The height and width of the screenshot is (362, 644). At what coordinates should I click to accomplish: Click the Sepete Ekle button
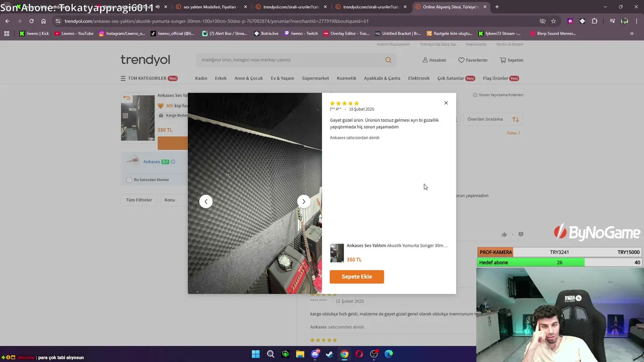(357, 277)
